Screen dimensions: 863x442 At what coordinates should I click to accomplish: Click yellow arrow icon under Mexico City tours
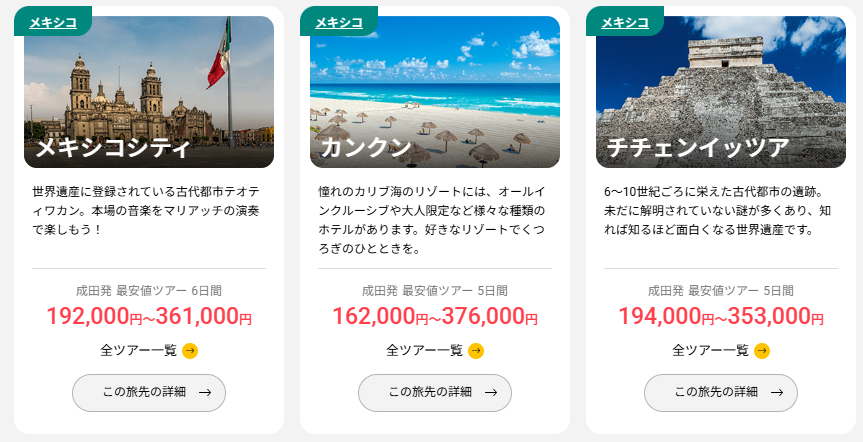(x=190, y=350)
